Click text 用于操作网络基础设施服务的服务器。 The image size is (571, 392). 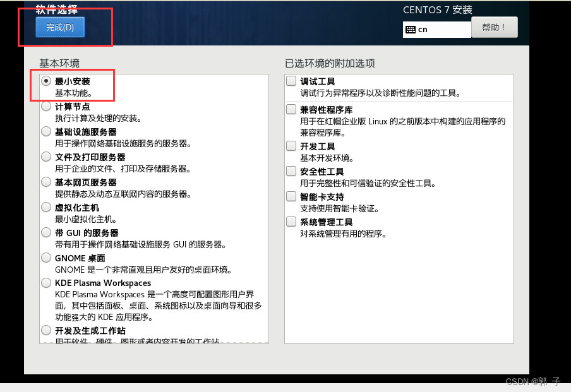click(123, 143)
